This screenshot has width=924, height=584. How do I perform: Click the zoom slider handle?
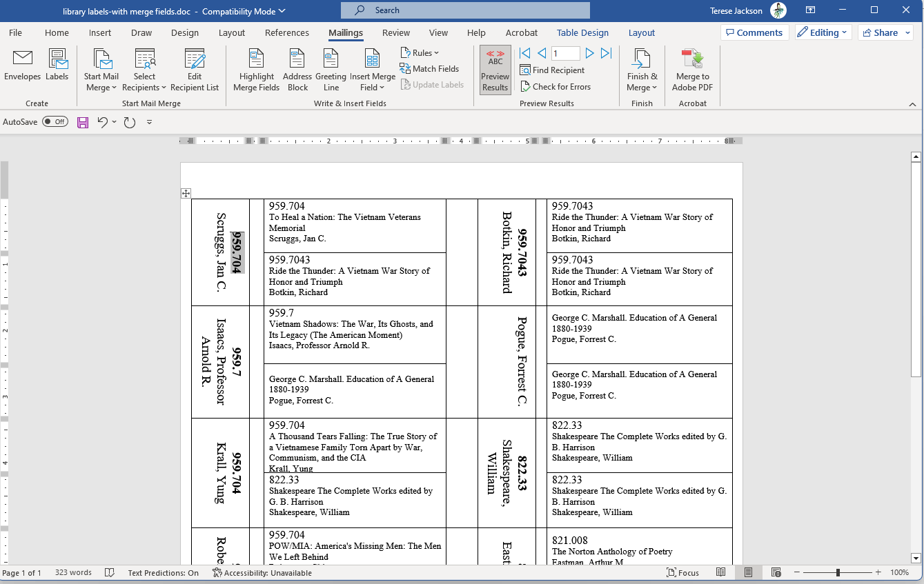pyautogui.click(x=838, y=573)
